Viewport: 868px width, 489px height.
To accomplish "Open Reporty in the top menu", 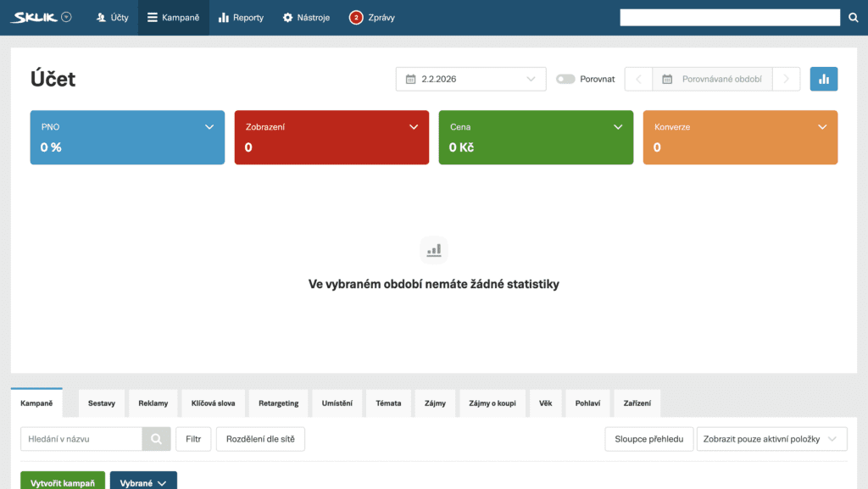I will pyautogui.click(x=241, y=18).
